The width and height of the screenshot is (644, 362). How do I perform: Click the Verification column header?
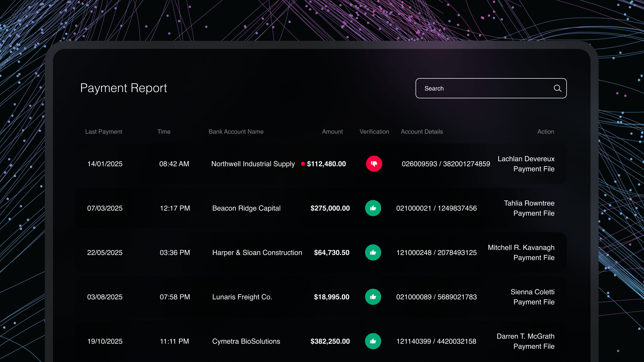click(x=374, y=132)
